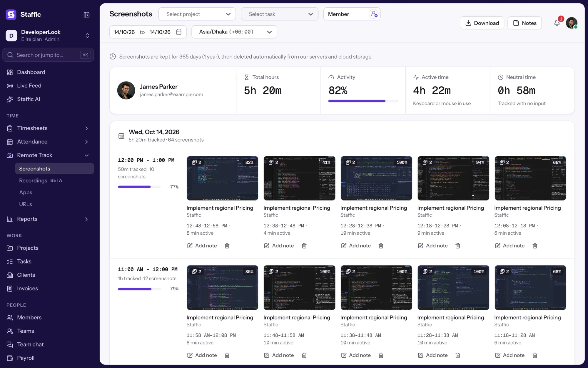Open the Notes button
588x368 pixels.
tap(524, 23)
